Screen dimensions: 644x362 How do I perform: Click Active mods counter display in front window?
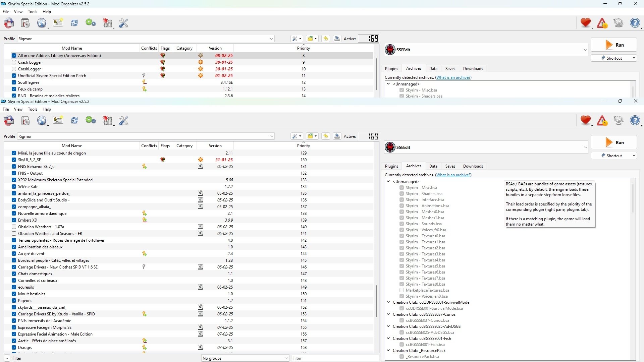click(368, 136)
